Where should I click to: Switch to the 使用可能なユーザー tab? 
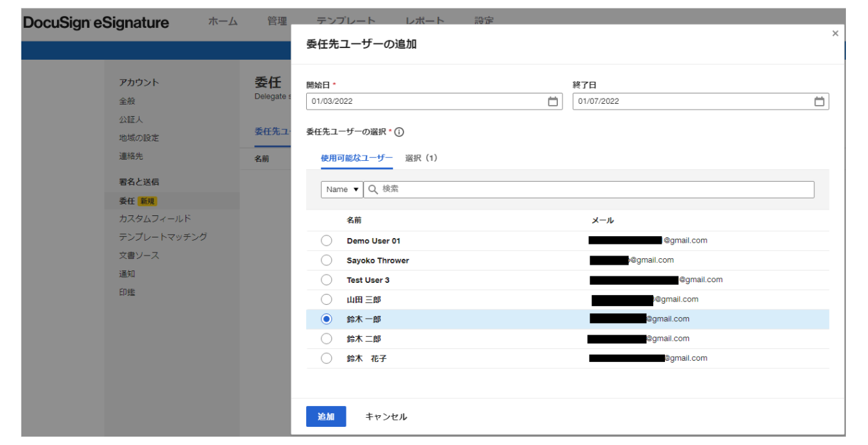(x=356, y=158)
